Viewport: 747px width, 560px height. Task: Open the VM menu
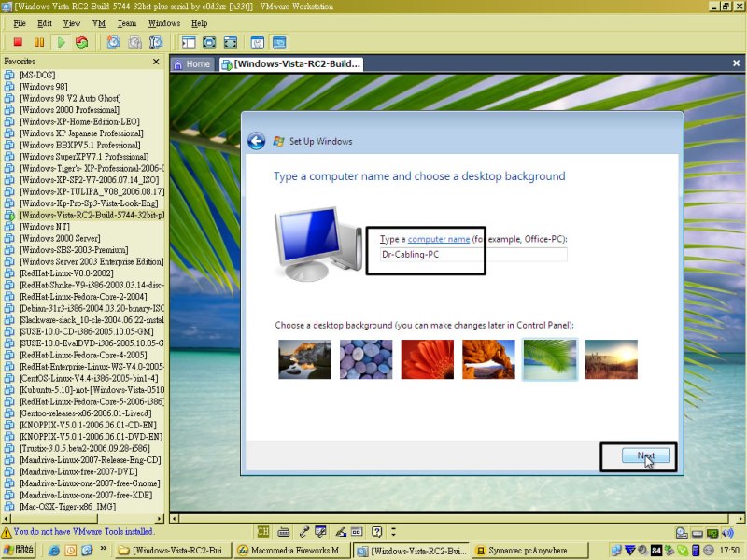pyautogui.click(x=99, y=23)
